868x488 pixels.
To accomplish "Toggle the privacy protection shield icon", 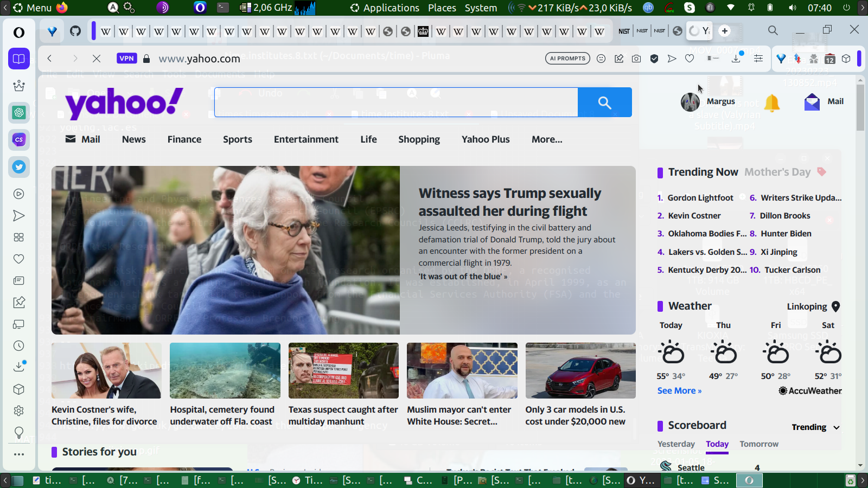I will pyautogui.click(x=654, y=59).
